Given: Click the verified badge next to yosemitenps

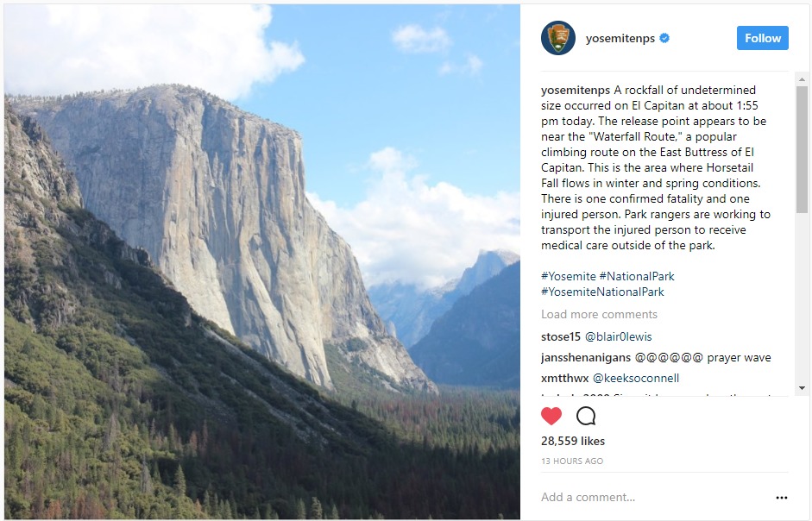Looking at the screenshot, I should [x=664, y=39].
